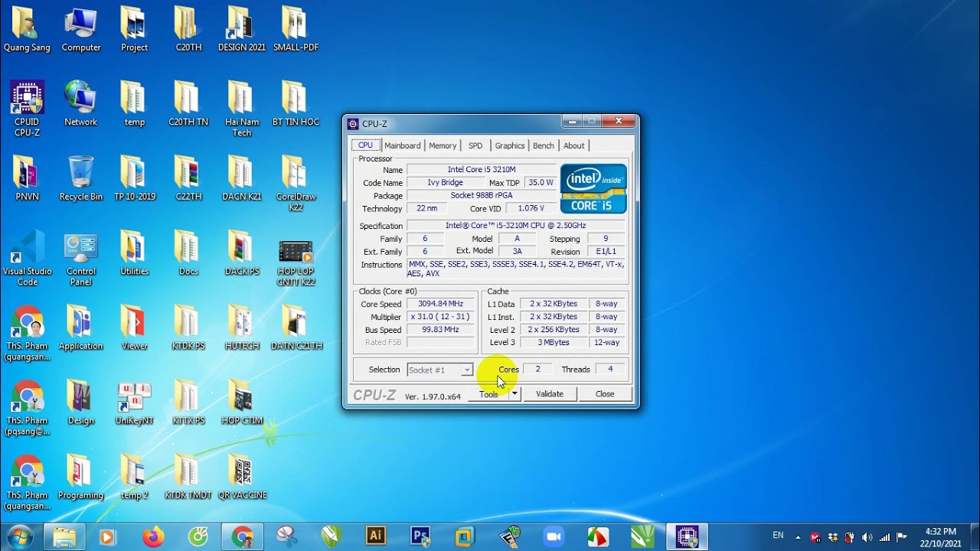Open the Tools dropdown arrow
The width and height of the screenshot is (980, 551).
pyautogui.click(x=514, y=393)
